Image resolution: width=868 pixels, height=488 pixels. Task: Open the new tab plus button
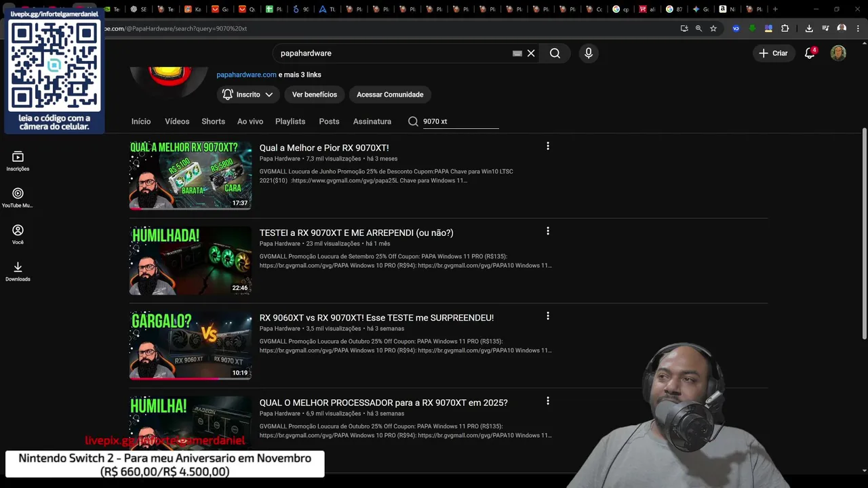tap(775, 9)
